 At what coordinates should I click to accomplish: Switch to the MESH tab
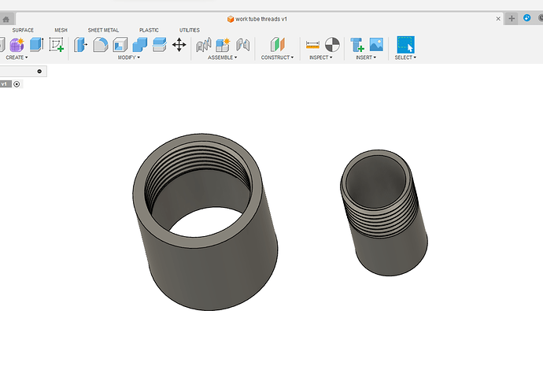pyautogui.click(x=61, y=30)
